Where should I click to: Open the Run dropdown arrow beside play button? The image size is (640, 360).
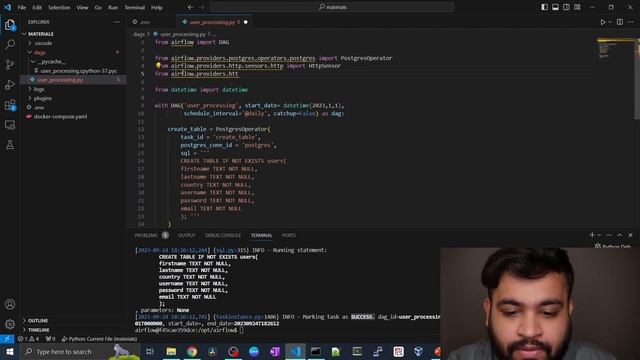point(610,22)
